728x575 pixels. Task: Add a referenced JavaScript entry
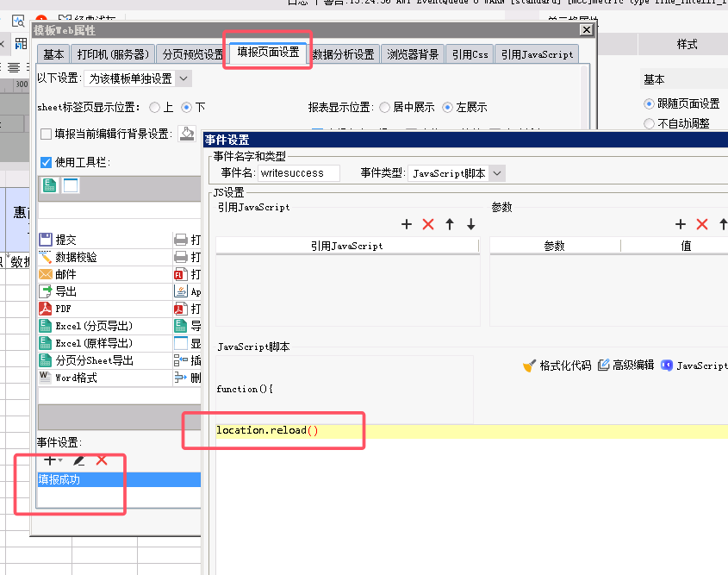point(407,224)
